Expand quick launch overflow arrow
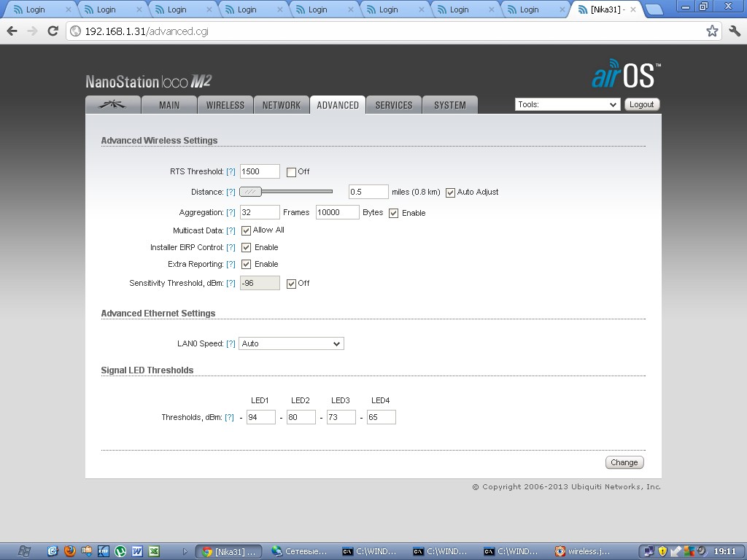 click(x=185, y=552)
